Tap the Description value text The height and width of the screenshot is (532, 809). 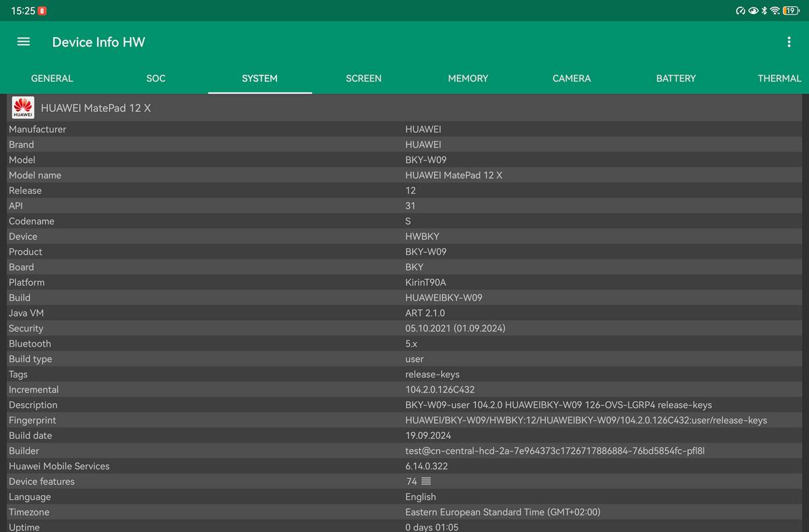tap(558, 405)
